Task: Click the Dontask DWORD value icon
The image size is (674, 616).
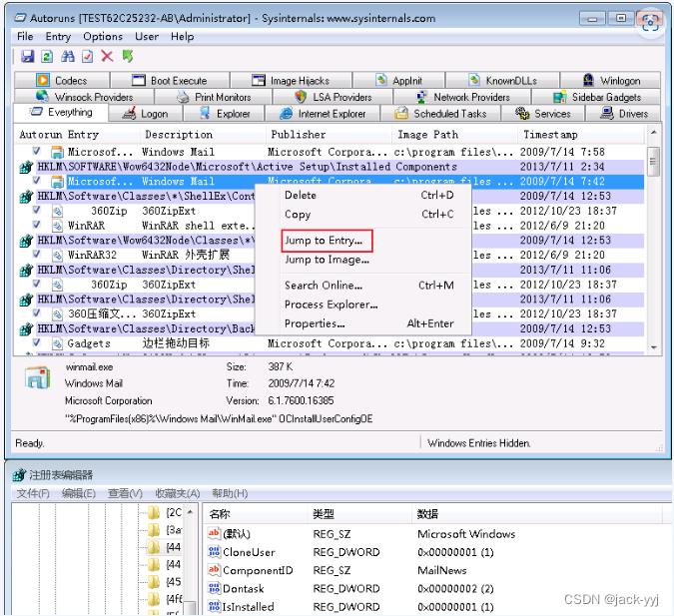Action: click(x=214, y=588)
